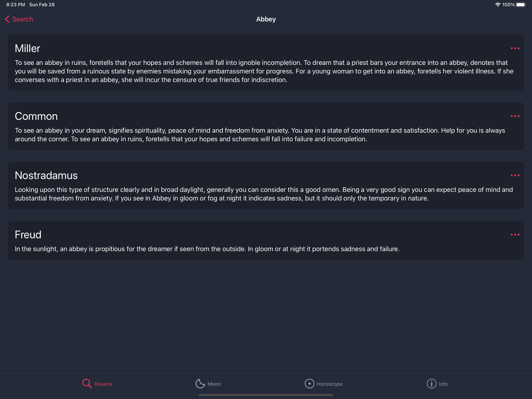Screen dimensions: 532x399
Task: Select the Dreams tab label
Action: tap(103, 384)
